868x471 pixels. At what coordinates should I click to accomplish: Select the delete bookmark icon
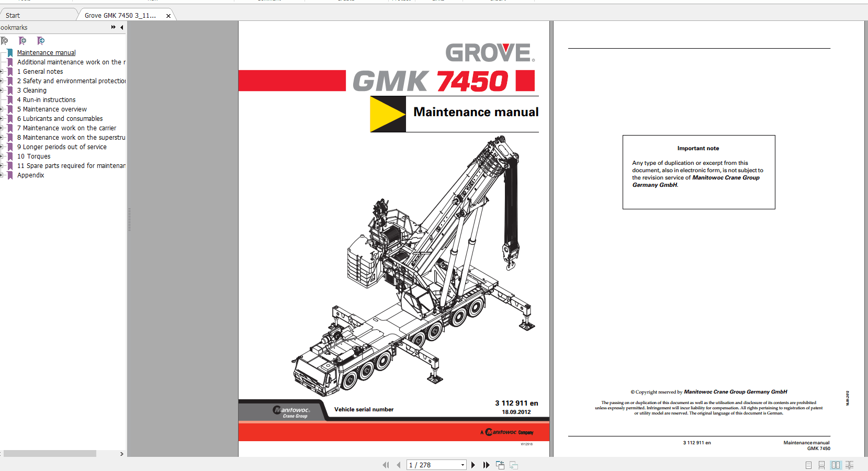(4, 41)
